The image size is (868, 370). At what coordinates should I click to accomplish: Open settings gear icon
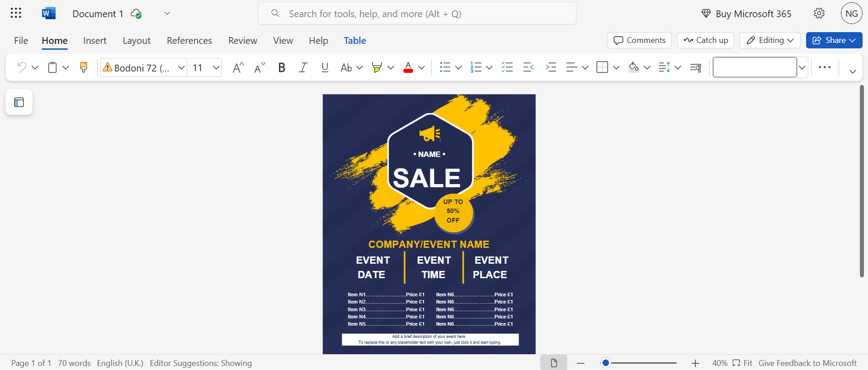tap(819, 14)
